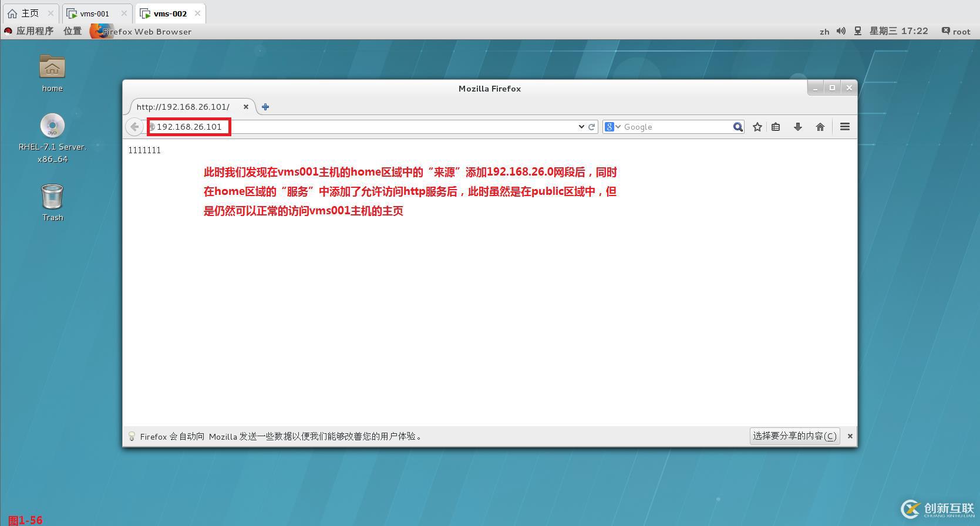The width and height of the screenshot is (980, 526).
Task: Open the root user menu
Action: point(956,31)
